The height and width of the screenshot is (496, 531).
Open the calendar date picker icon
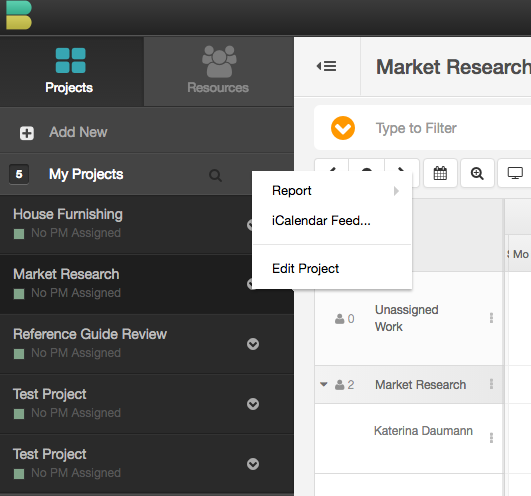click(440, 173)
